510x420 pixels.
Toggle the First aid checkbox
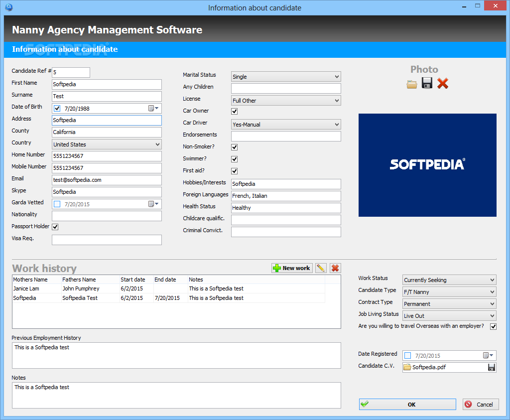point(235,171)
